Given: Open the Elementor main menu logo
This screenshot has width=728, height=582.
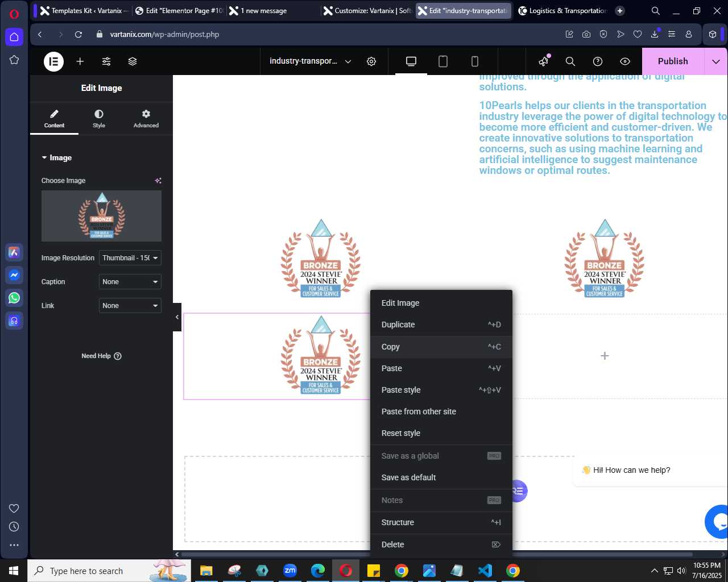Looking at the screenshot, I should [54, 61].
